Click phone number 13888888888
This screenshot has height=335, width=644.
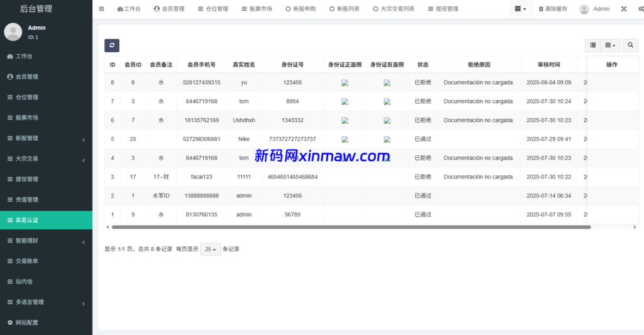coord(201,196)
